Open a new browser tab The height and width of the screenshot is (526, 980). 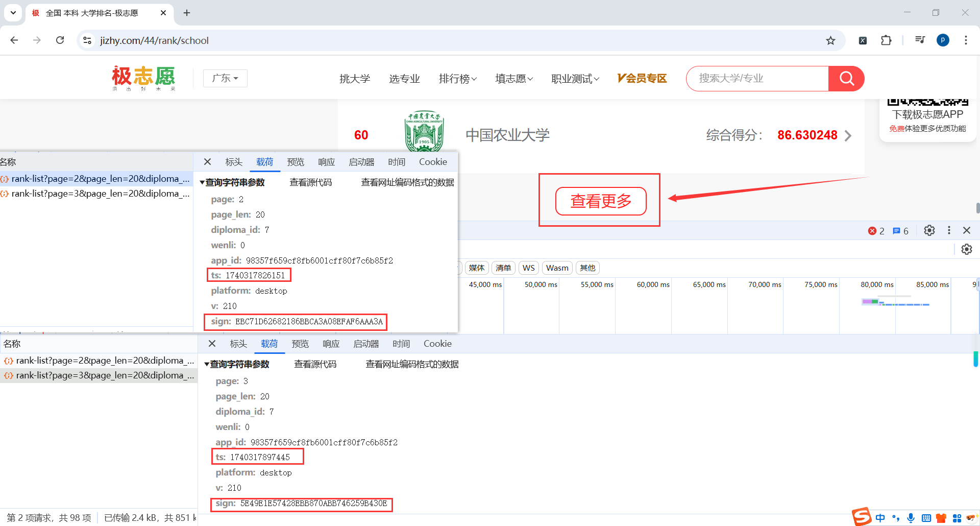(187, 13)
